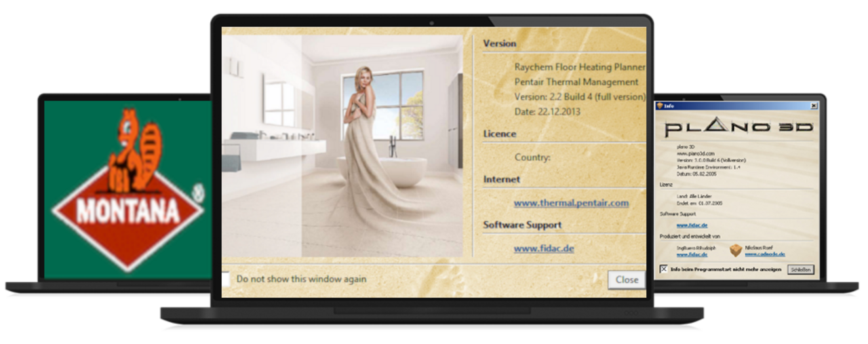868x344 pixels.
Task: Click the bathroom splash image in Raychem dialog
Action: pyautogui.click(x=342, y=147)
